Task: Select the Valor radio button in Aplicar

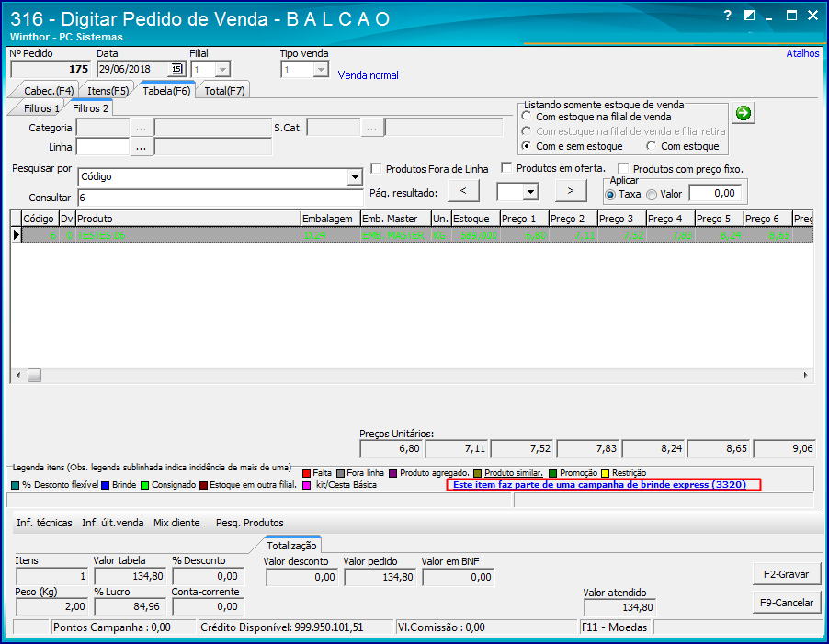Action: click(x=652, y=195)
